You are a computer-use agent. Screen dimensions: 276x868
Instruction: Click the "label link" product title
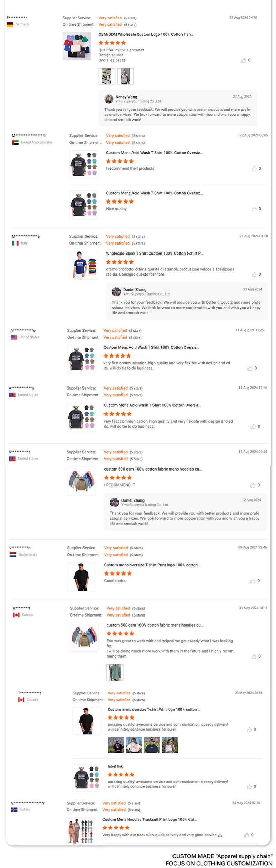coord(115,766)
